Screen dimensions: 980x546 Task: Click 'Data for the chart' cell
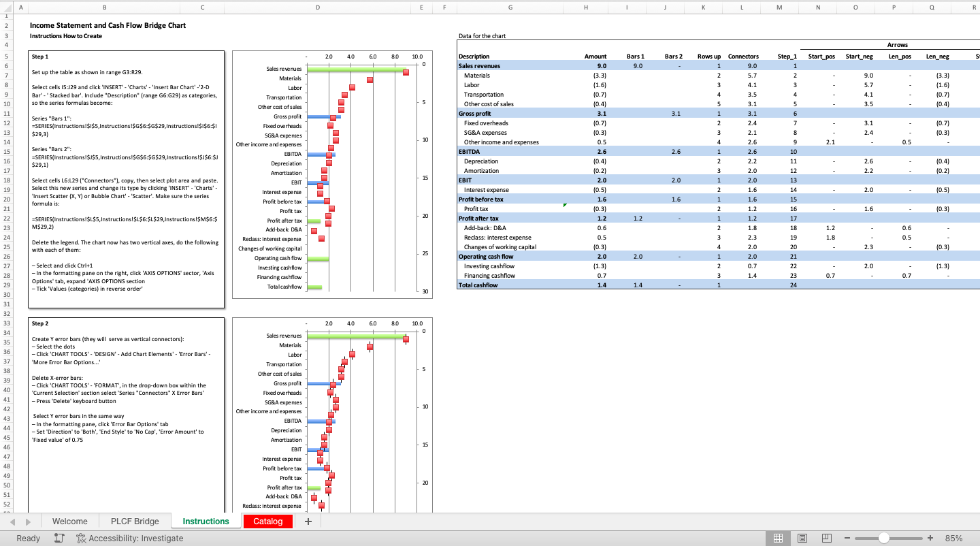[483, 36]
